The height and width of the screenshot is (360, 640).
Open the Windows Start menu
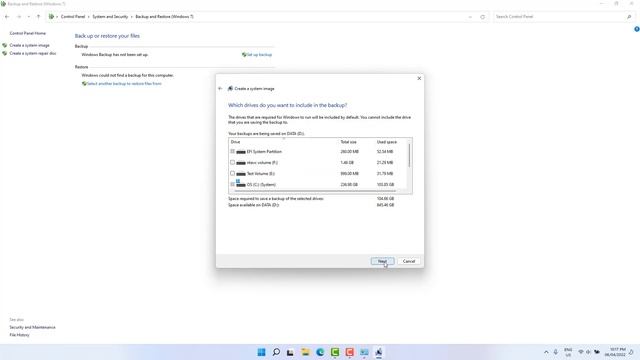coord(262,352)
